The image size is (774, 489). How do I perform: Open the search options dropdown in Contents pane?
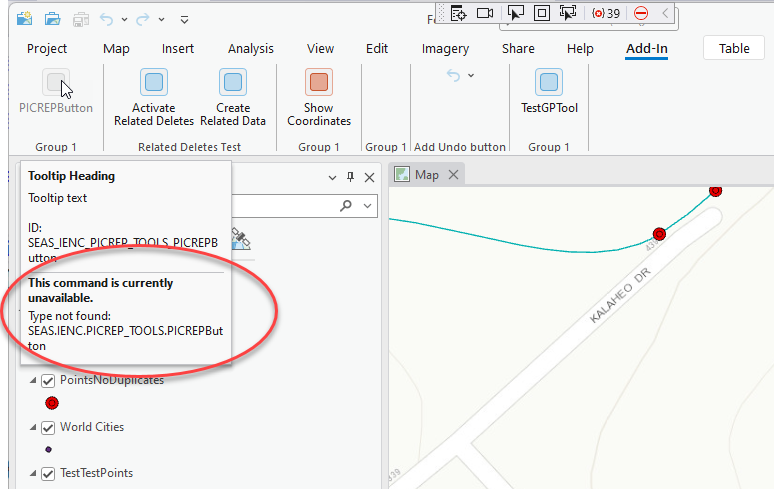(367, 206)
